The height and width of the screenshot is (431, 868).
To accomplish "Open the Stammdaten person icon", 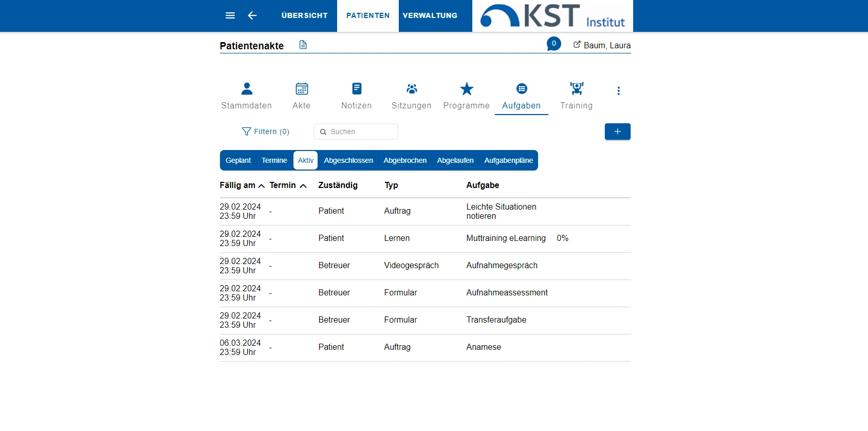I will tap(247, 89).
